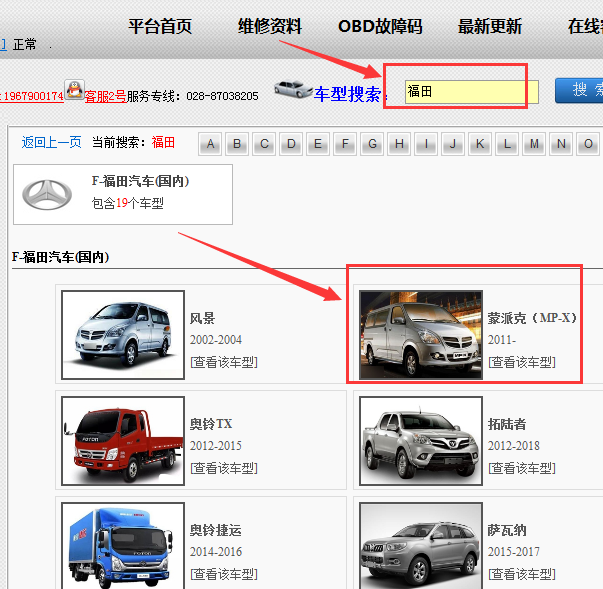Click 包含19个车型 text
The height and width of the screenshot is (589, 603).
(128, 203)
